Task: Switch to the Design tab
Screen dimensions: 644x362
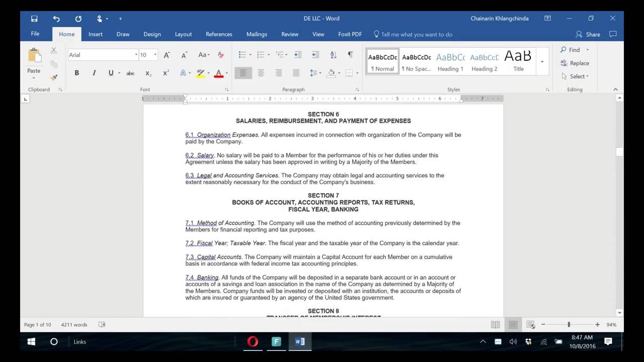Action: (x=152, y=34)
